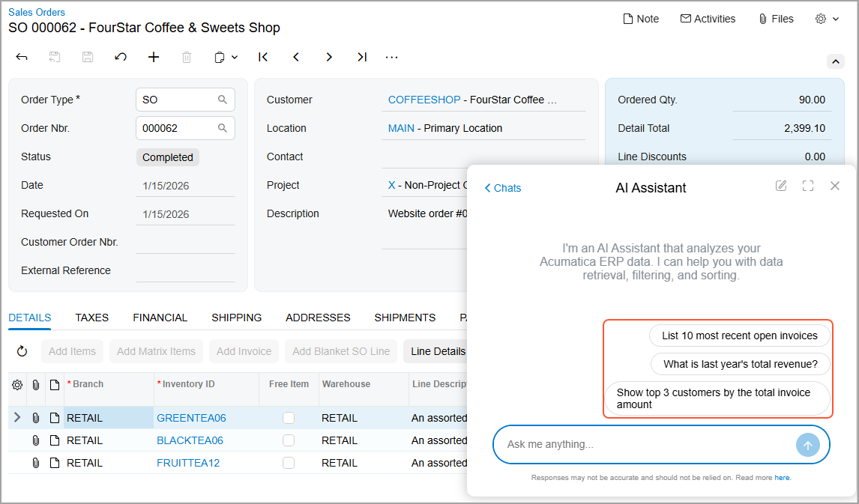Click the Order Type lookup magnifier
The height and width of the screenshot is (504, 859).
click(x=223, y=100)
